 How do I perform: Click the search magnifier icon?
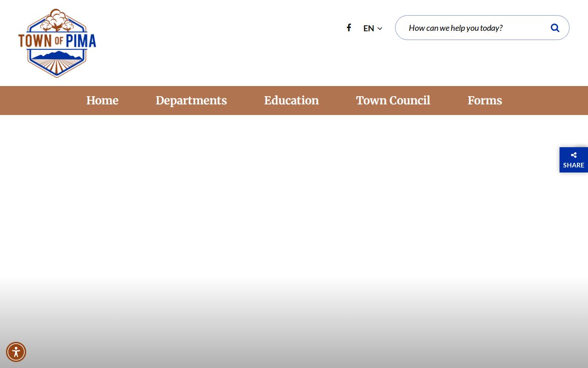555,28
